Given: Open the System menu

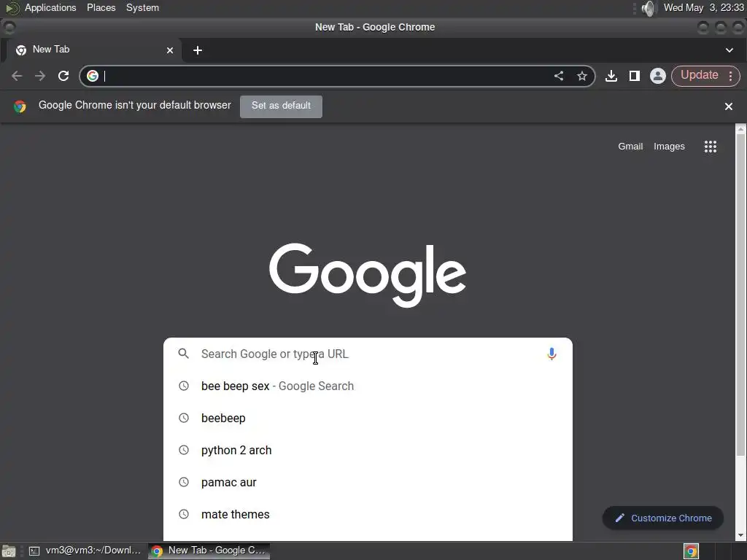Looking at the screenshot, I should (x=142, y=7).
